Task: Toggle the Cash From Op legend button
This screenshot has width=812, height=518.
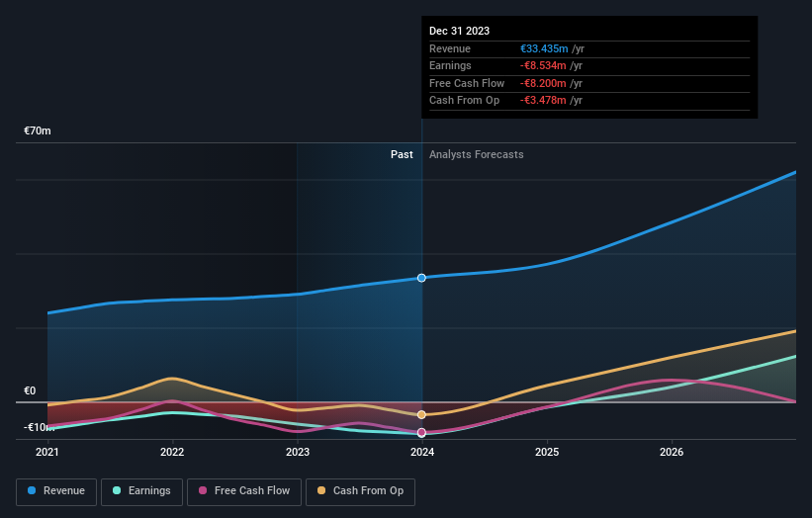Action: tap(360, 491)
